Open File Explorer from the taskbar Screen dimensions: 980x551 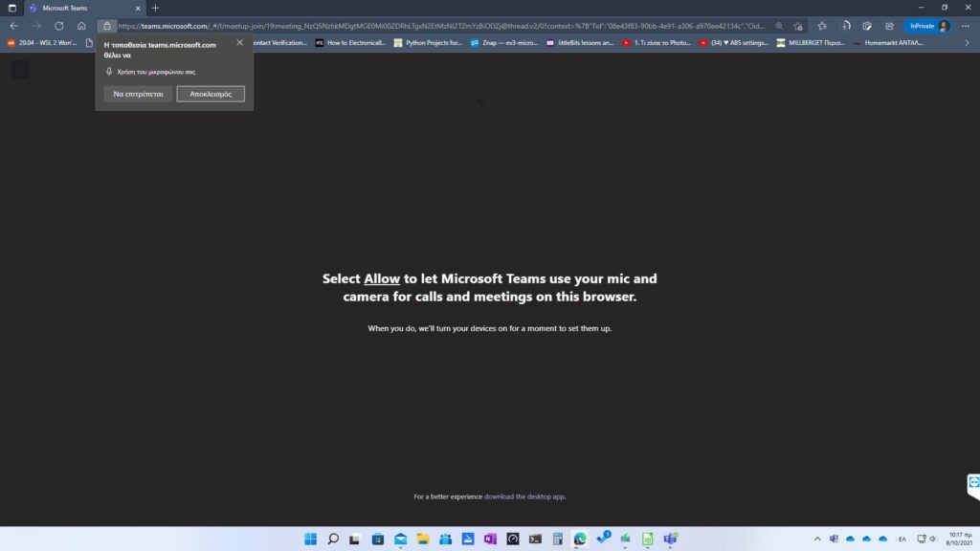pyautogui.click(x=423, y=539)
